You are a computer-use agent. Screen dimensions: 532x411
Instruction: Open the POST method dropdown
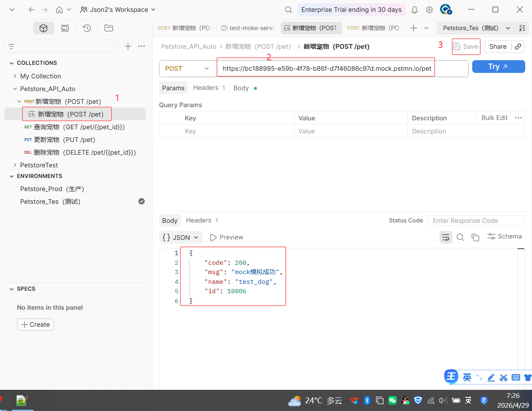pyautogui.click(x=187, y=68)
